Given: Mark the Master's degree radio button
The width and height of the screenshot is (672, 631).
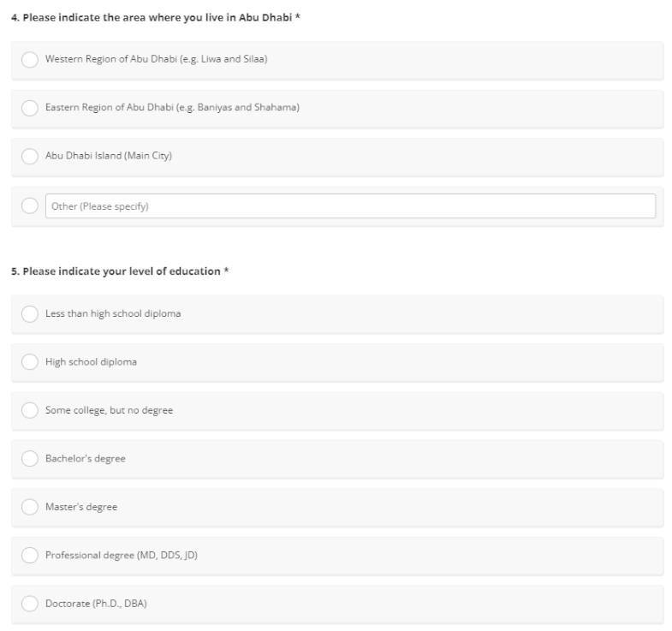Looking at the screenshot, I should click(x=30, y=507).
